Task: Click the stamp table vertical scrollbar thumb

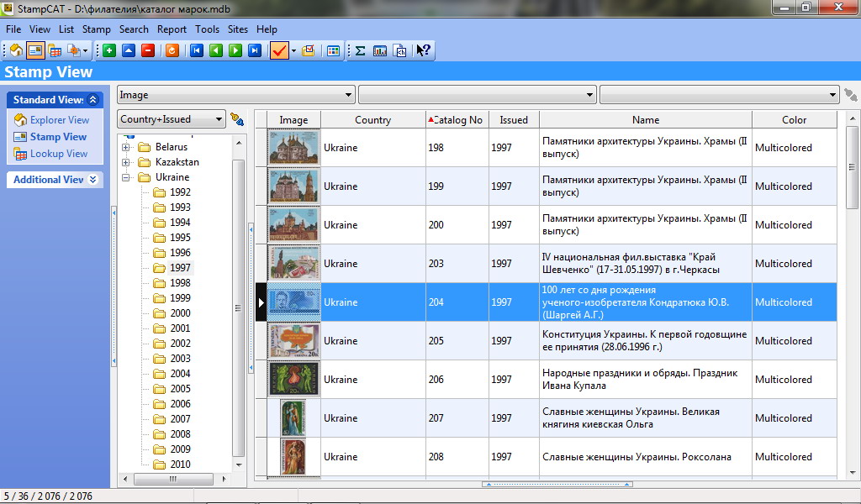Action: [853, 167]
